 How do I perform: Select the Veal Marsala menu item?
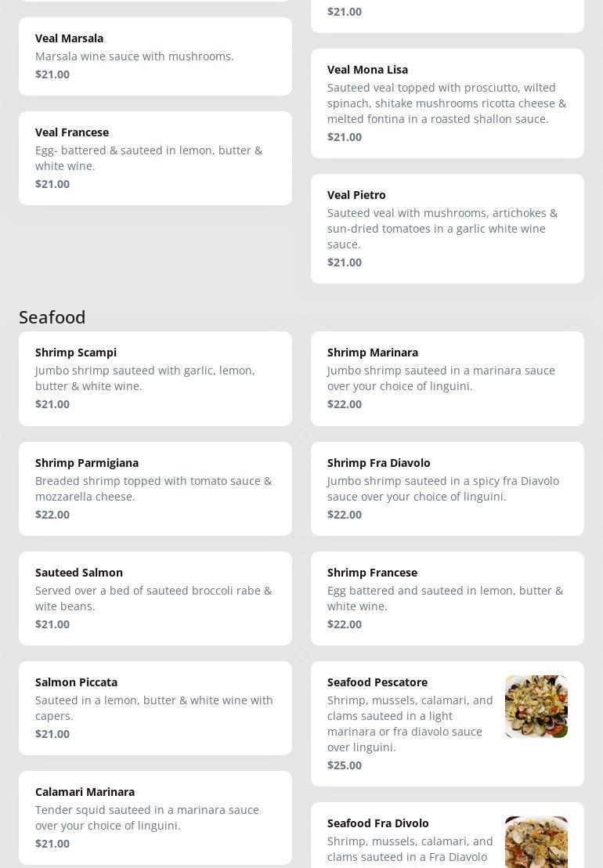click(x=155, y=56)
